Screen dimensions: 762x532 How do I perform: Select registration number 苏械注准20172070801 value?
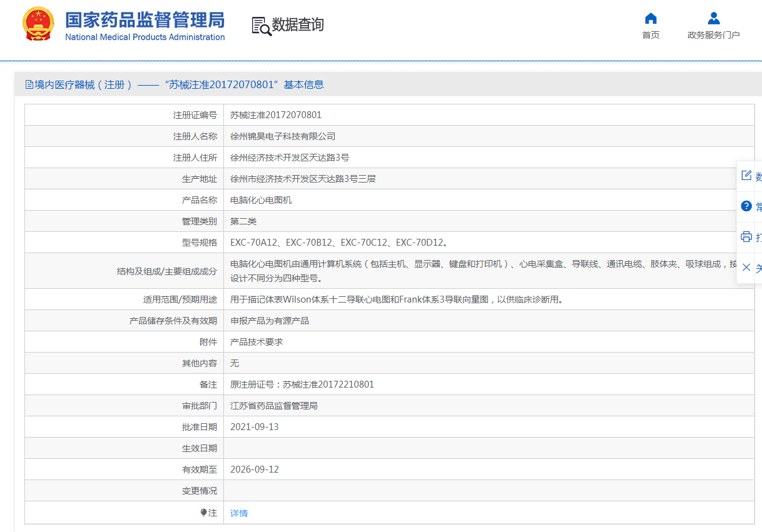click(276, 115)
